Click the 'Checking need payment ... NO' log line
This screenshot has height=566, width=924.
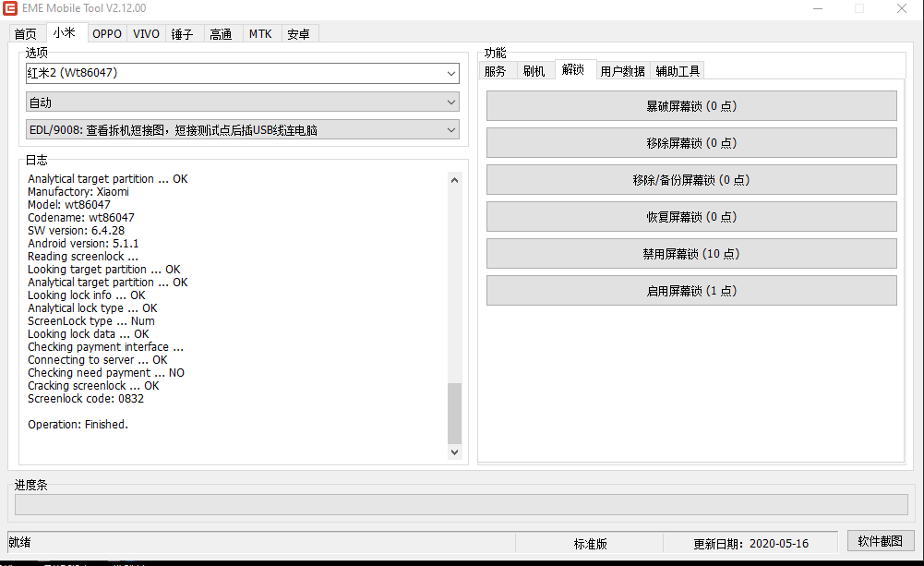[106, 373]
